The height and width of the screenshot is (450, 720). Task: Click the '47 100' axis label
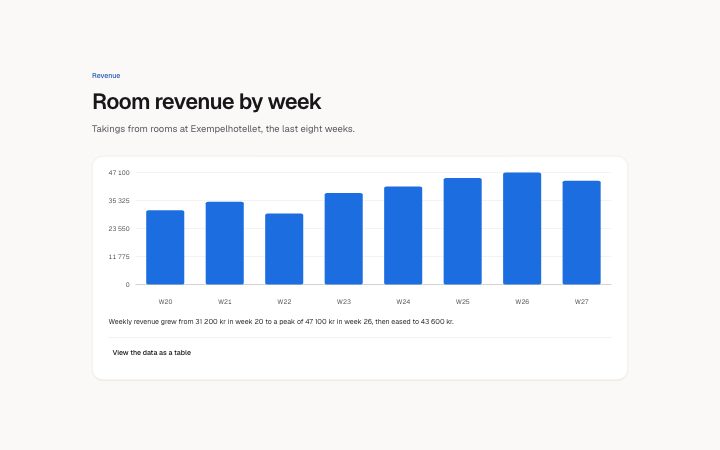(x=119, y=173)
